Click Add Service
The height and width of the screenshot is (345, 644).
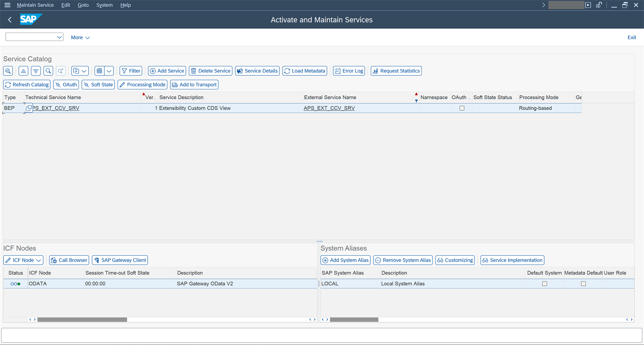tap(167, 71)
